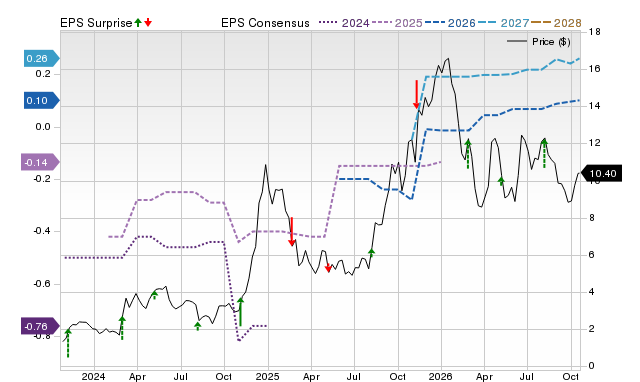This screenshot has height=382, width=640.
Task: Click the 2026 label on the time axis
Action: 440,376
